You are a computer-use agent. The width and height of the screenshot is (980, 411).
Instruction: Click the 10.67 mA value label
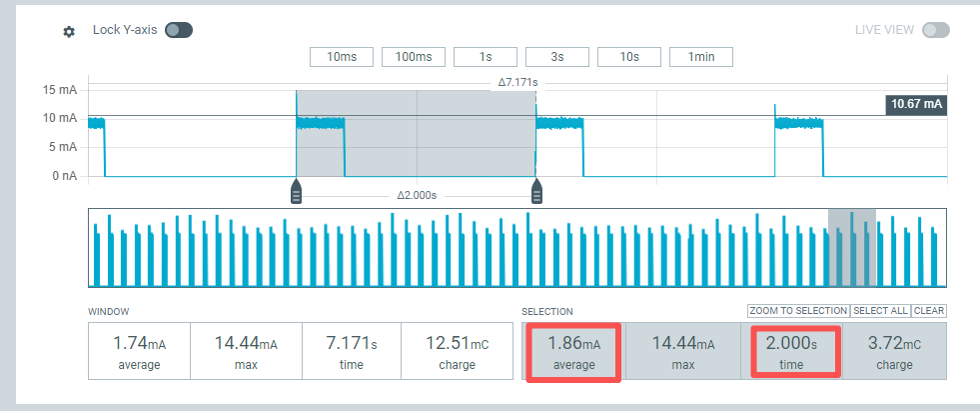click(916, 104)
